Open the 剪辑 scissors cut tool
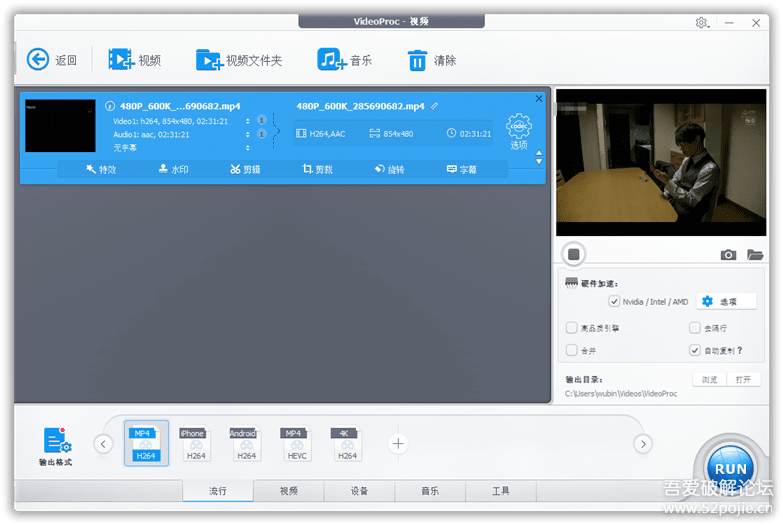Image resolution: width=783 pixels, height=525 pixels. 245,170
